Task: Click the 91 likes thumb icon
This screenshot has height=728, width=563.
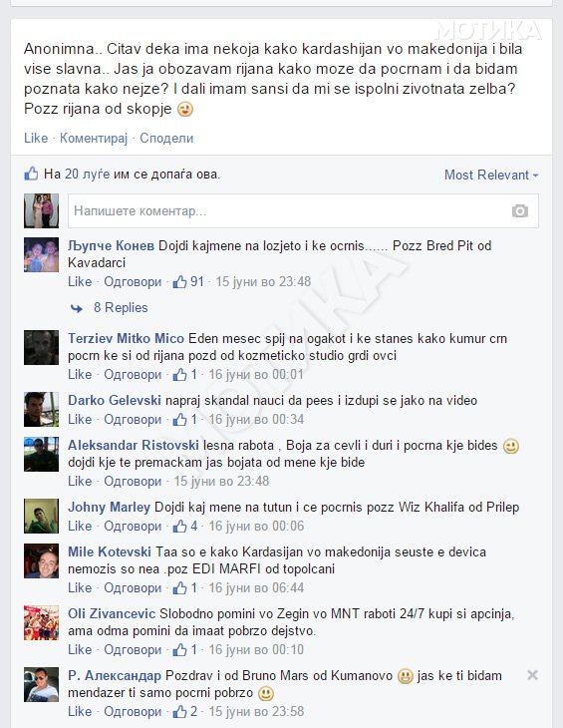Action: [x=180, y=282]
